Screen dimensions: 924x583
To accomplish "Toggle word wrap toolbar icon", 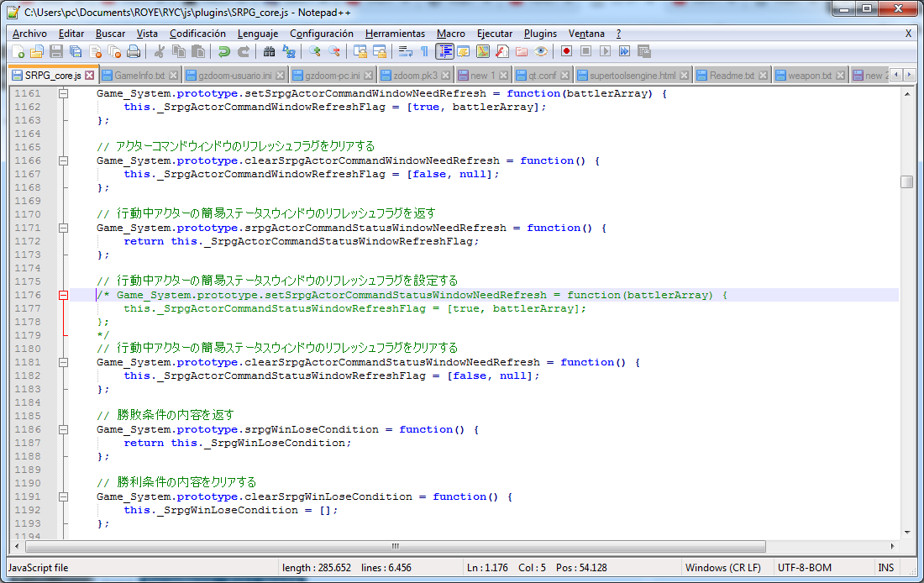I will click(405, 52).
